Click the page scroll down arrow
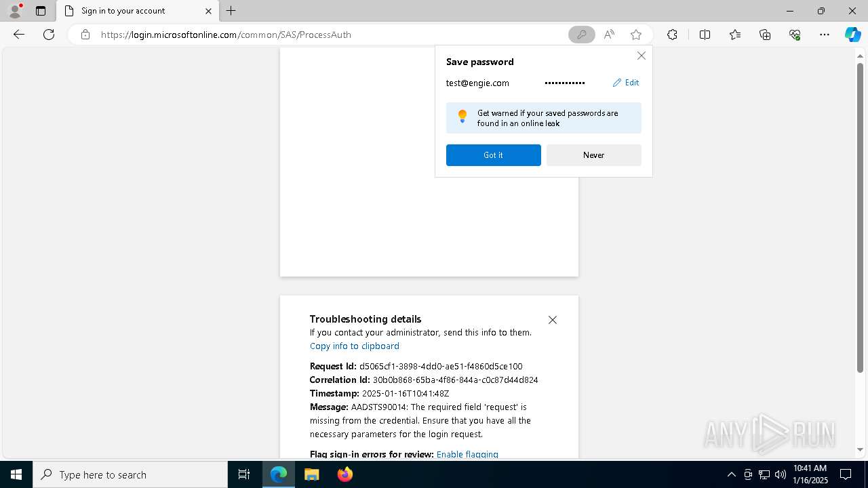The width and height of the screenshot is (868, 488). click(x=860, y=450)
